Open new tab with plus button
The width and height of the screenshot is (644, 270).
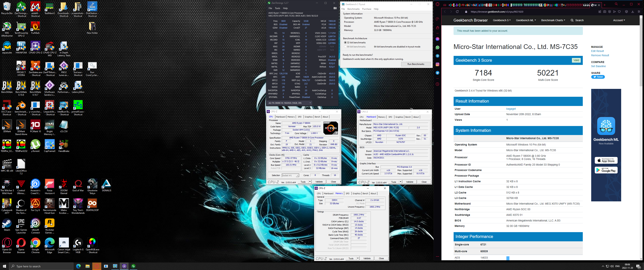(604, 5)
